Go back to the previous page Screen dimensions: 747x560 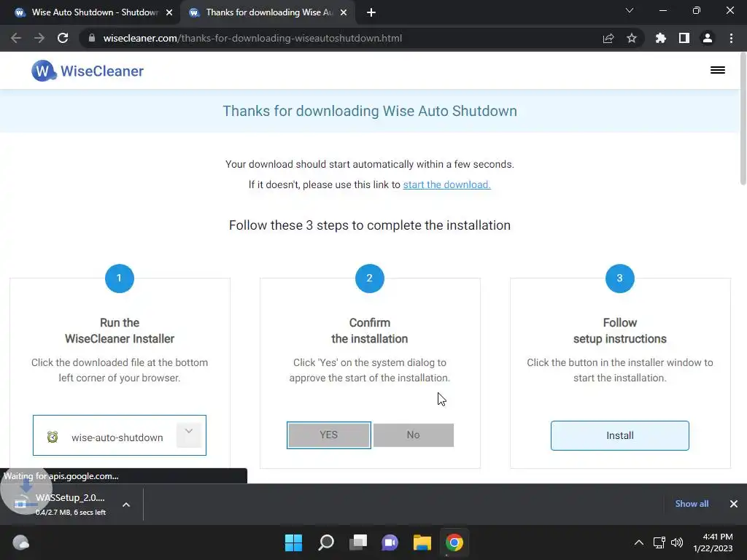(x=16, y=38)
